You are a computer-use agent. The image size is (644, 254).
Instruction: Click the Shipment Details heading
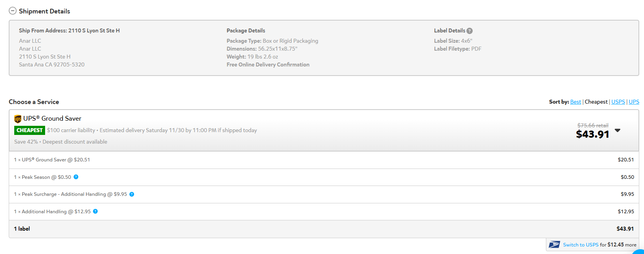tap(44, 11)
